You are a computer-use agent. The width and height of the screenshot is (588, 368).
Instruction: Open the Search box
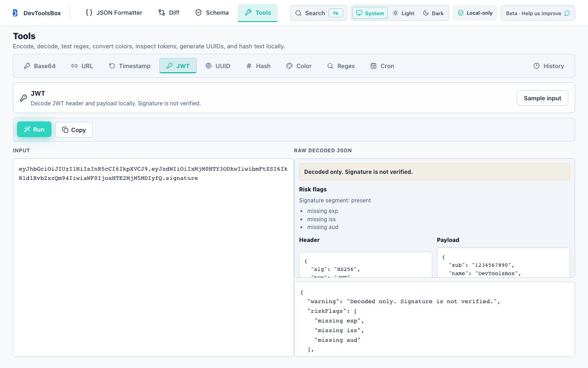(318, 13)
